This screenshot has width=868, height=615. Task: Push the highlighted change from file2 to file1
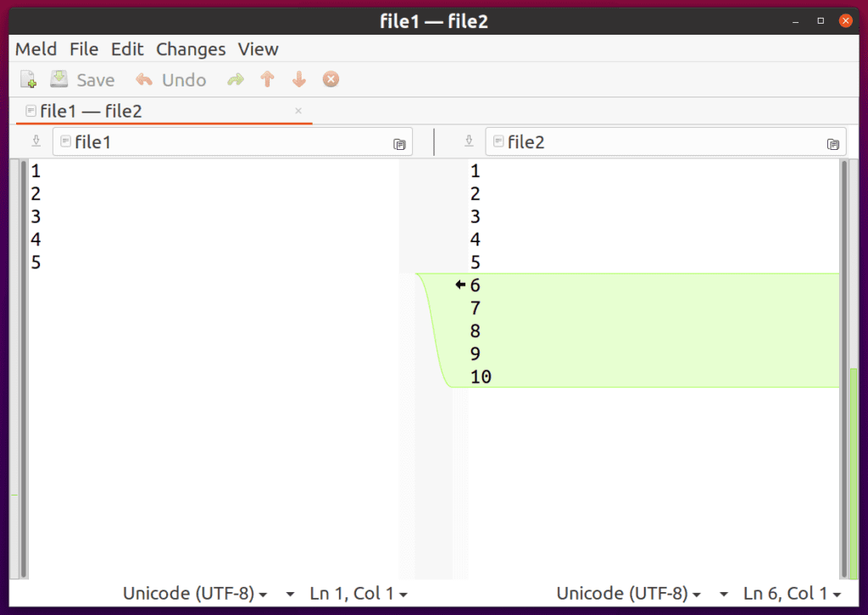click(x=459, y=285)
